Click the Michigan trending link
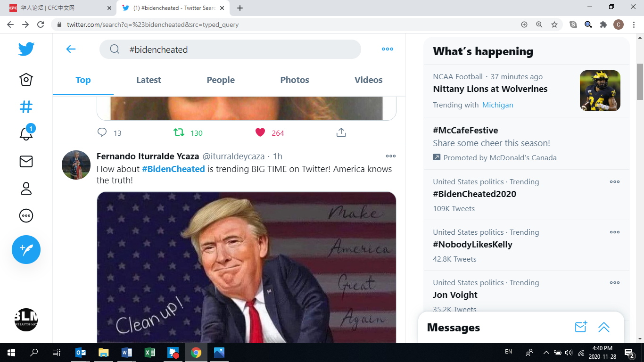The image size is (644, 362). pyautogui.click(x=497, y=105)
